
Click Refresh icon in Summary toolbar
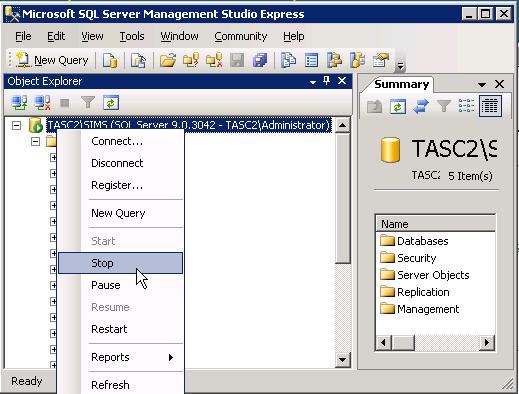pyautogui.click(x=398, y=107)
